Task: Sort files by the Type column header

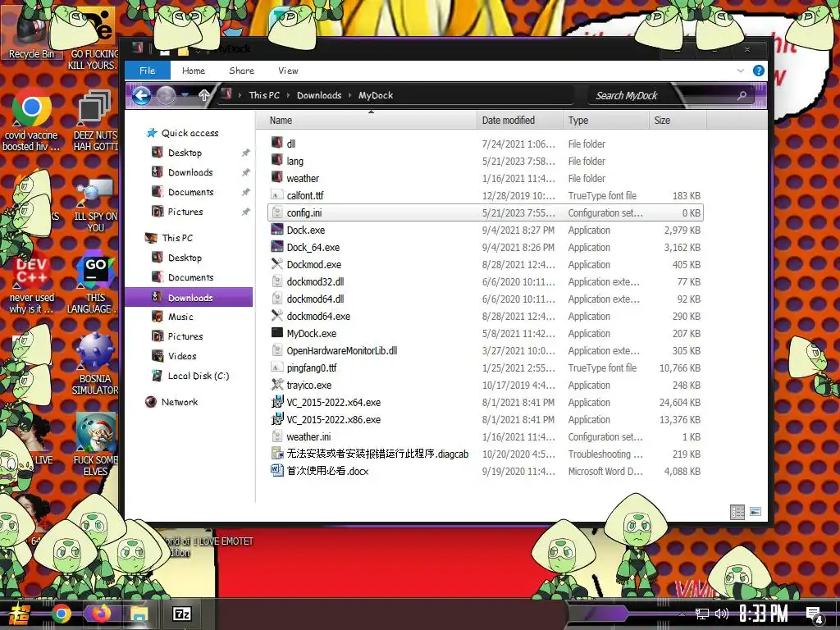Action: (x=606, y=120)
